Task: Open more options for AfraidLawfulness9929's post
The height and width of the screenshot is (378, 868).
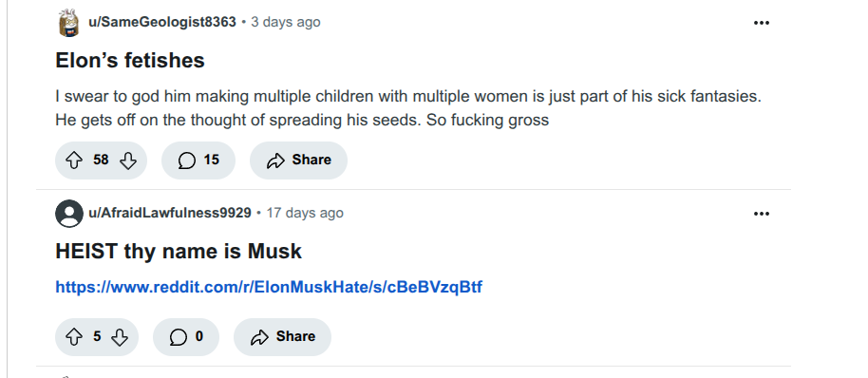Action: coord(761,214)
